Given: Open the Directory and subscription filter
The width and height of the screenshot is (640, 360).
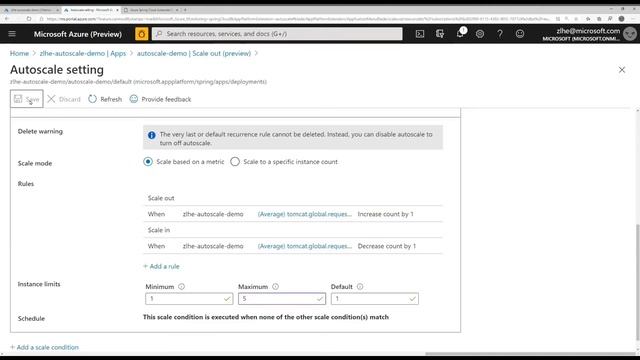Looking at the screenshot, I should (x=440, y=34).
